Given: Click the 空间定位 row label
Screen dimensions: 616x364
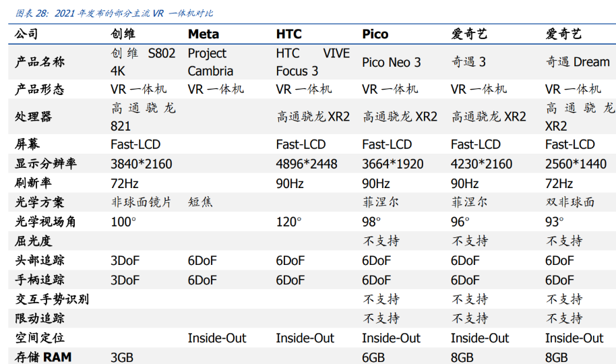Looking at the screenshot, I should click(39, 338).
